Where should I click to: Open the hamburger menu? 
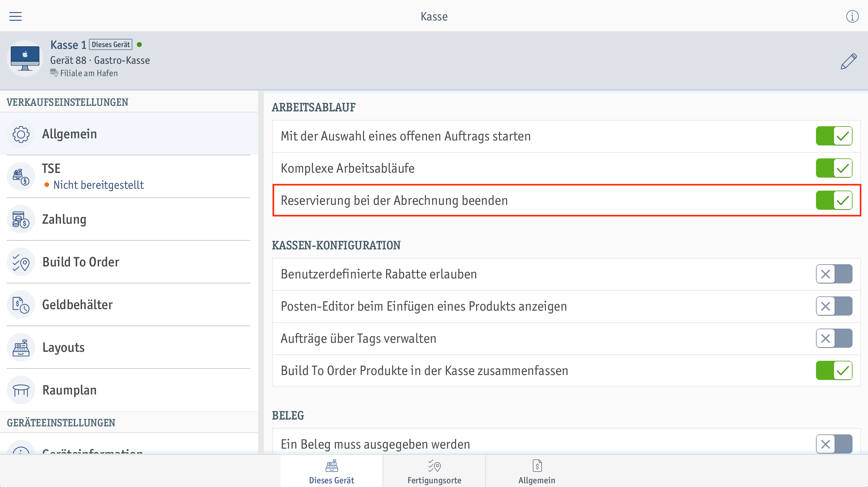pyautogui.click(x=15, y=16)
